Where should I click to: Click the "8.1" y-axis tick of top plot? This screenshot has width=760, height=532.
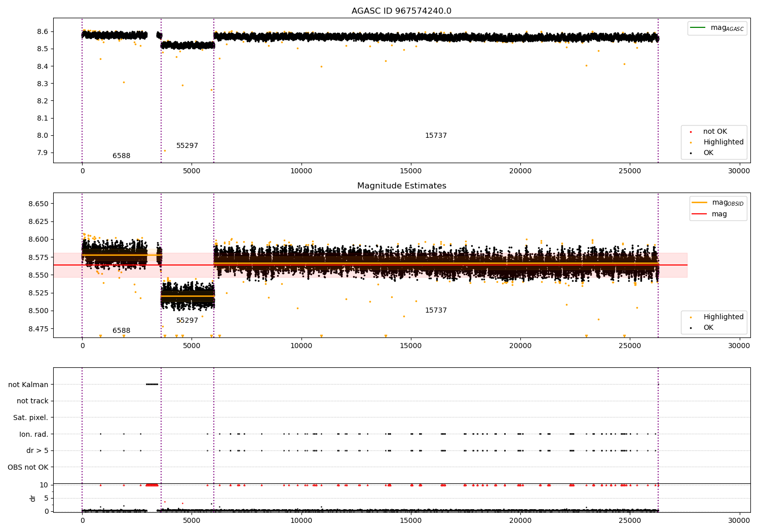(43, 118)
